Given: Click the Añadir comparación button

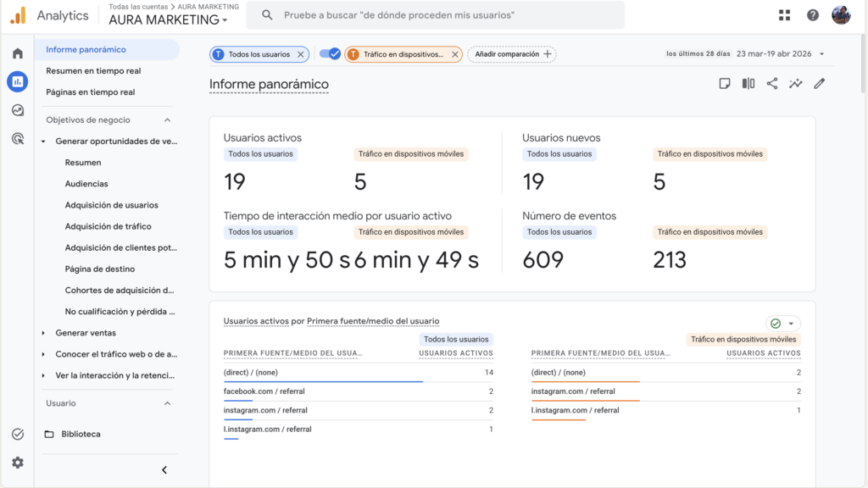Looking at the screenshot, I should [512, 54].
